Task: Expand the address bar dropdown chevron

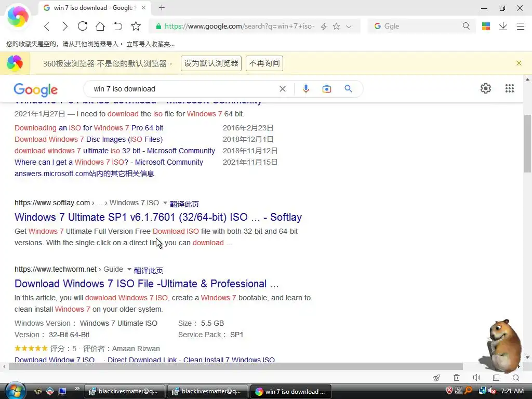Action: [x=349, y=26]
